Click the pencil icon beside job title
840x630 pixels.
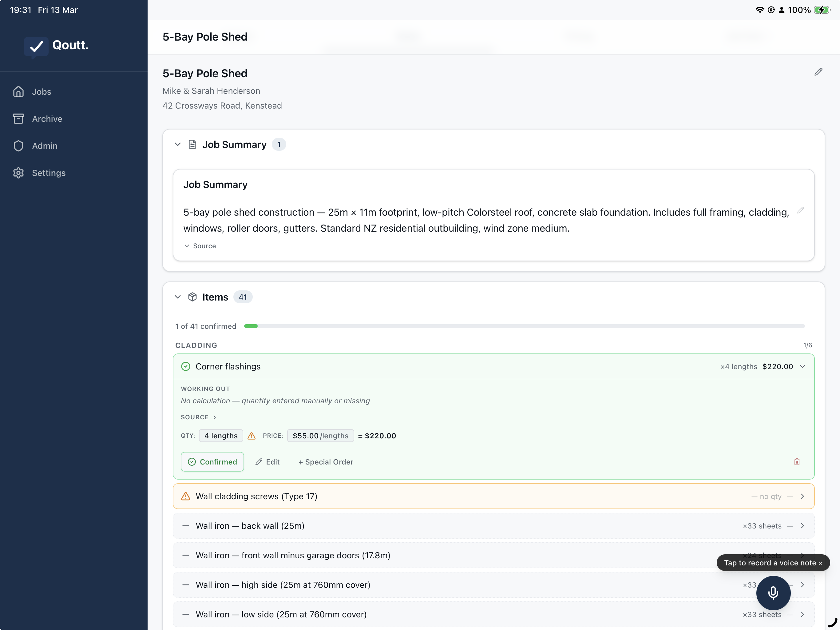tap(818, 72)
